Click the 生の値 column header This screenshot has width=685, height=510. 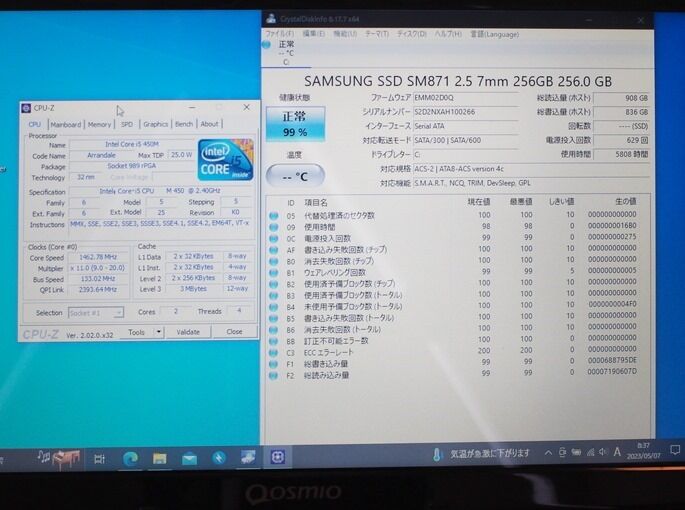[x=625, y=201]
